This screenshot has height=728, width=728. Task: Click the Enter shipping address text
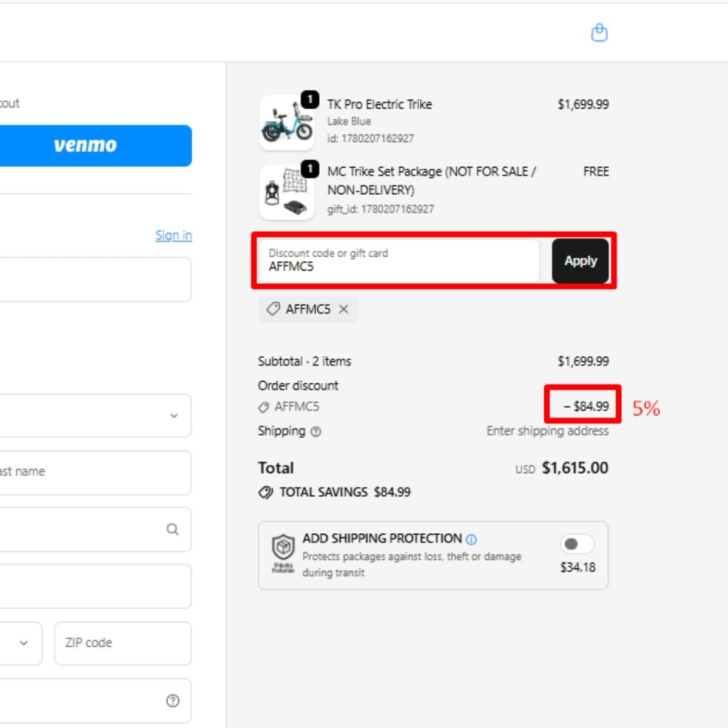tap(547, 431)
